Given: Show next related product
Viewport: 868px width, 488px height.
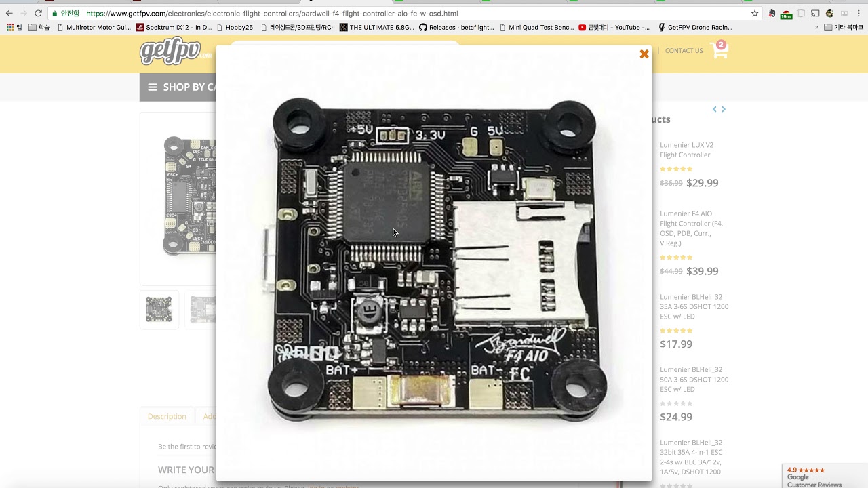Looking at the screenshot, I should pos(724,109).
